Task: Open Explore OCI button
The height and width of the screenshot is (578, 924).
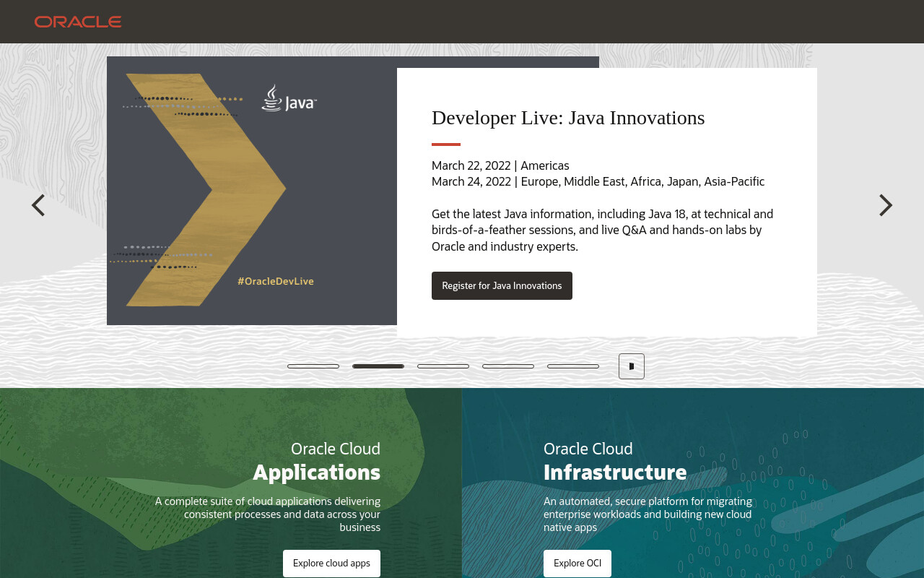Action: pos(577,564)
